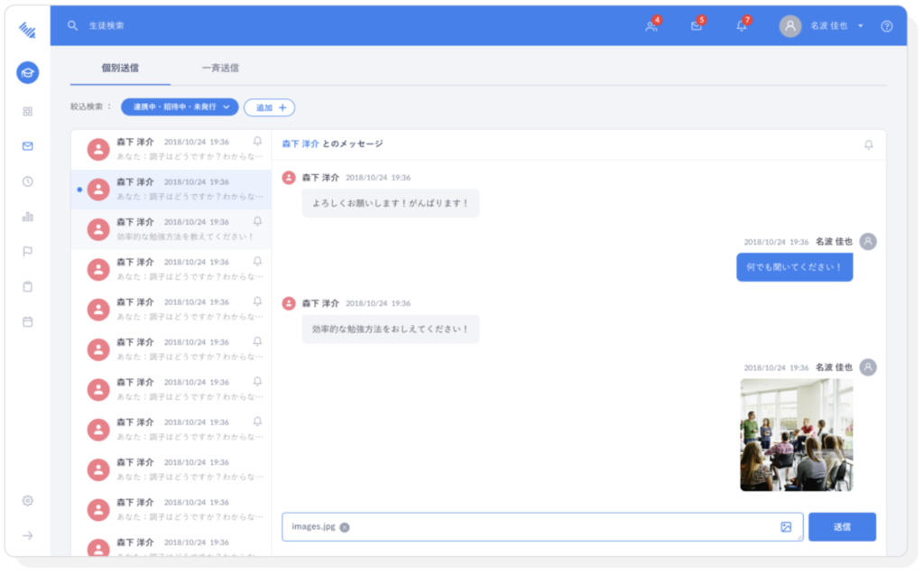Image resolution: width=924 pixels, height=575 pixels.
Task: Expand the 連携中・招待中・未発行 filter dropdown
Action: pos(180,107)
